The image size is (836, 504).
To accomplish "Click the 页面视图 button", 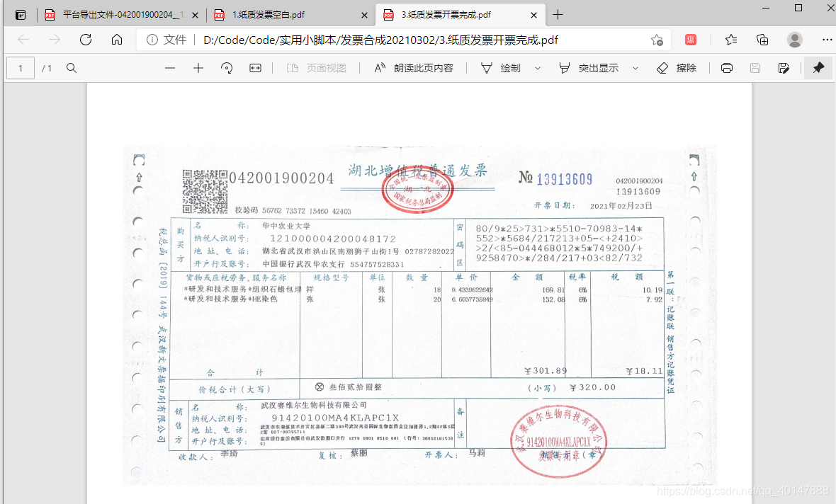I will 317,68.
